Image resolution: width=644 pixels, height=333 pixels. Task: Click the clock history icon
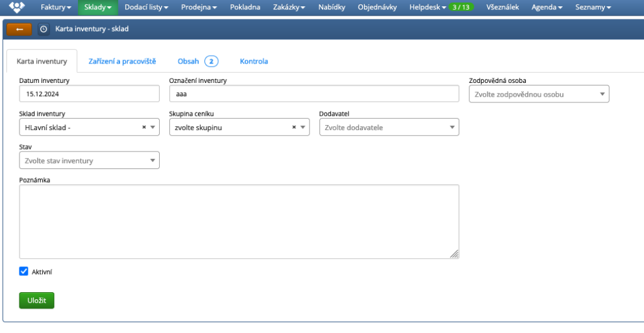[x=43, y=30]
